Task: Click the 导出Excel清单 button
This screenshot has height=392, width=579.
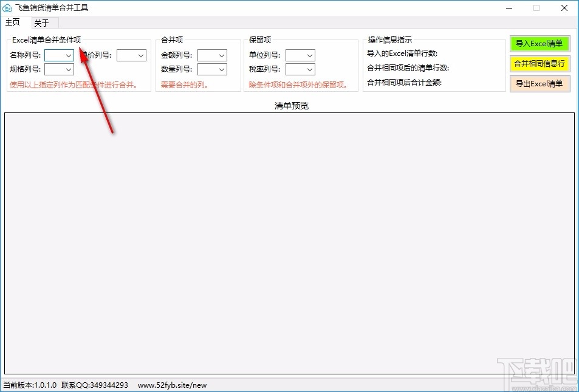Action: [x=540, y=84]
